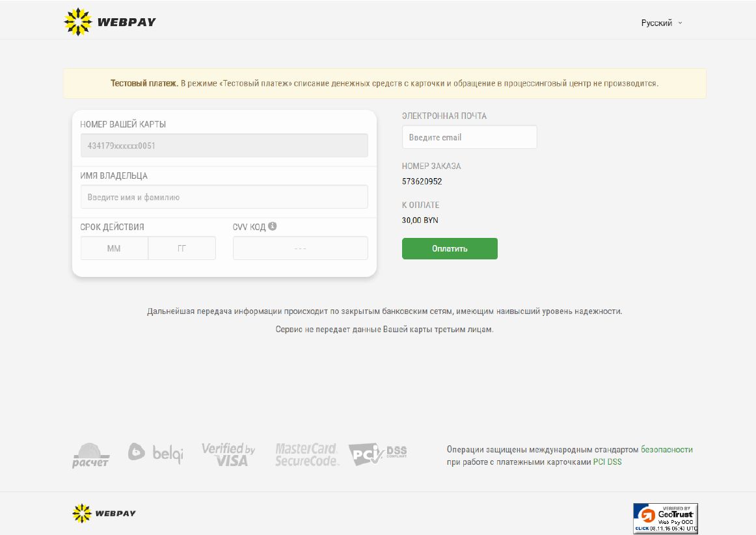The height and width of the screenshot is (535, 756).
Task: Click the Verified by VISA logo
Action: [x=228, y=454]
